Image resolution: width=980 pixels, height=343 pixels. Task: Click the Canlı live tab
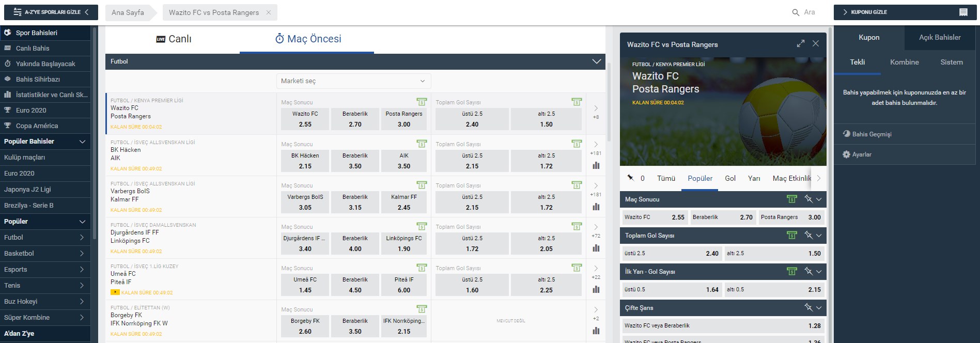(x=174, y=39)
